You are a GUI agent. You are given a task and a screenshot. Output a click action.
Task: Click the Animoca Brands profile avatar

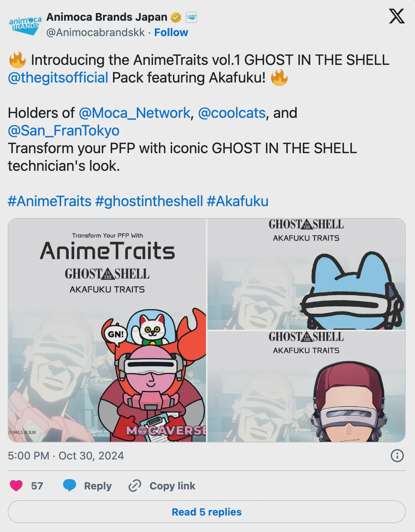click(24, 25)
